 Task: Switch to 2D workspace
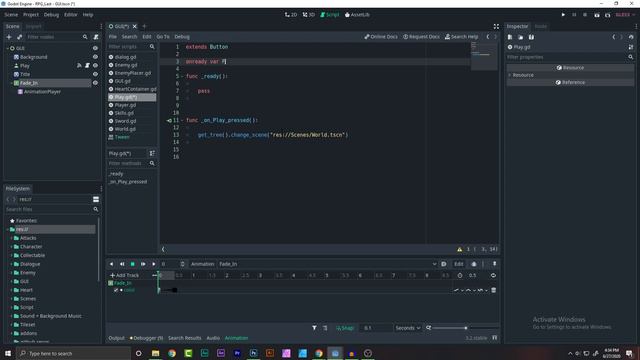pos(291,15)
